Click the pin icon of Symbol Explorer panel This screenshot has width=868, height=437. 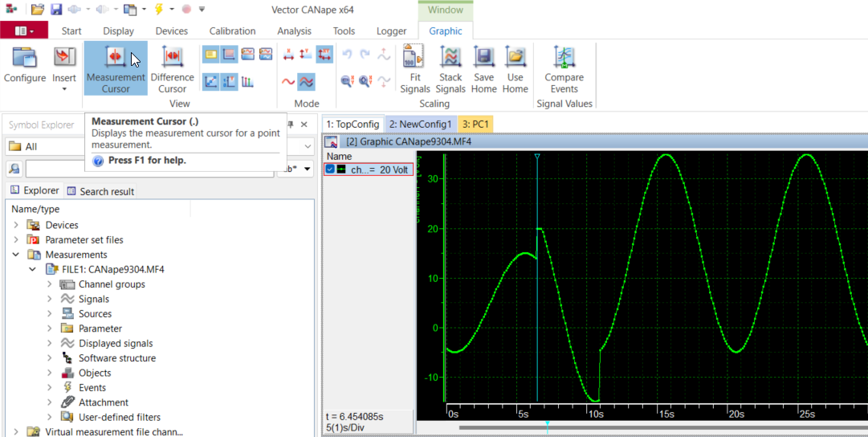pos(290,125)
